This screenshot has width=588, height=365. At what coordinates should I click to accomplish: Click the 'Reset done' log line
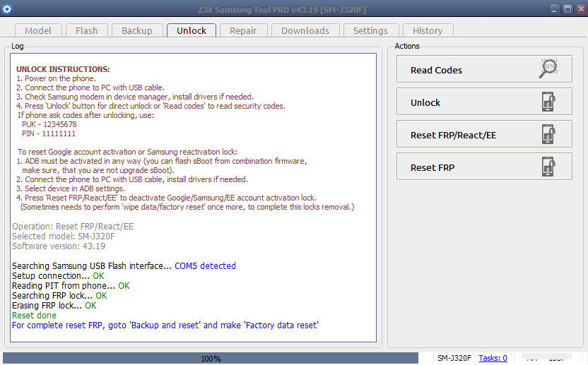[34, 316]
